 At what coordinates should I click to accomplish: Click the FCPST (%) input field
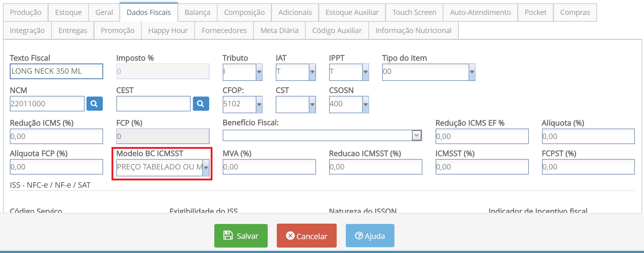(x=588, y=167)
